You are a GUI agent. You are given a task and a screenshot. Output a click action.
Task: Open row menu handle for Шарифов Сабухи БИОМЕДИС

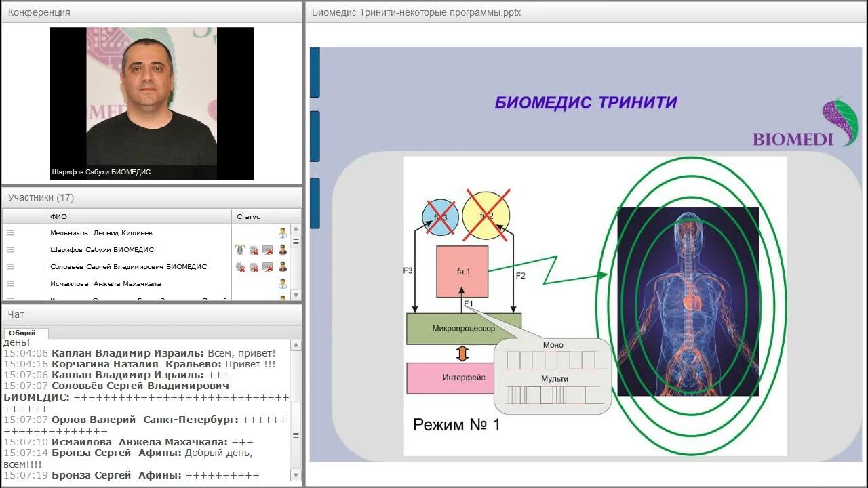[10, 250]
